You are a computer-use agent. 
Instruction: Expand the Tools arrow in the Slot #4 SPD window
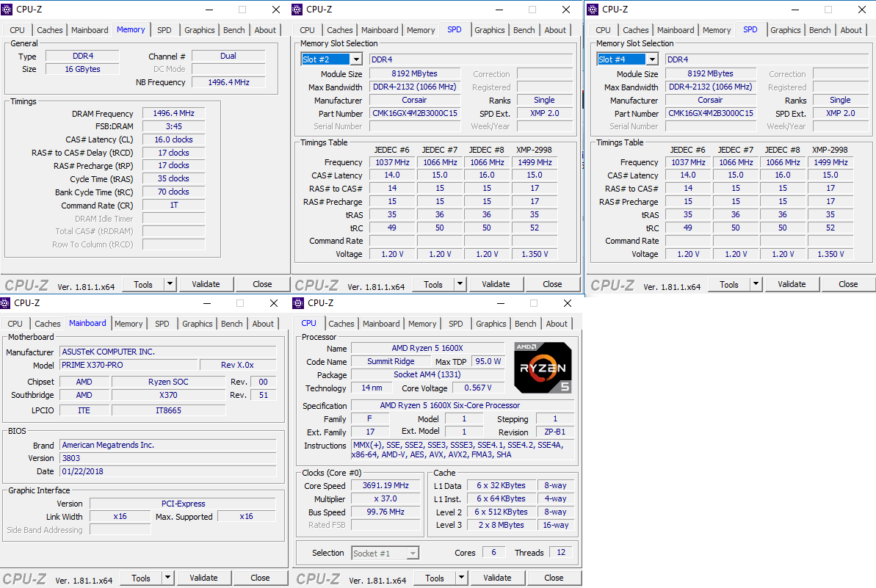pos(756,284)
